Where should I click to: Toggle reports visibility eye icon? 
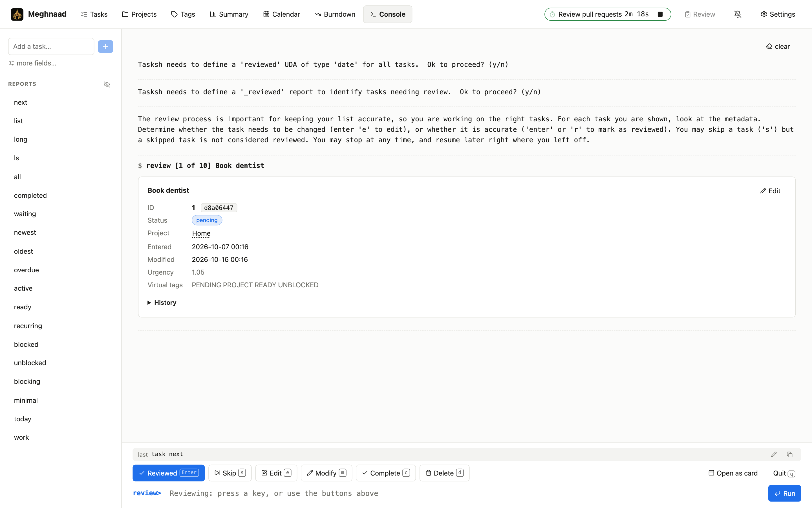coord(107,84)
